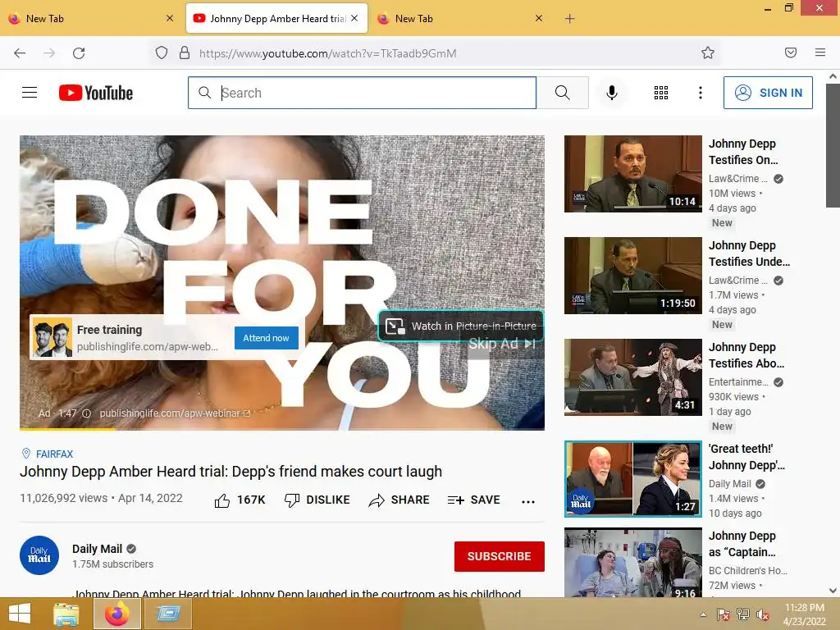840x630 pixels.
Task: Click the browser address bar URL
Action: [x=328, y=53]
